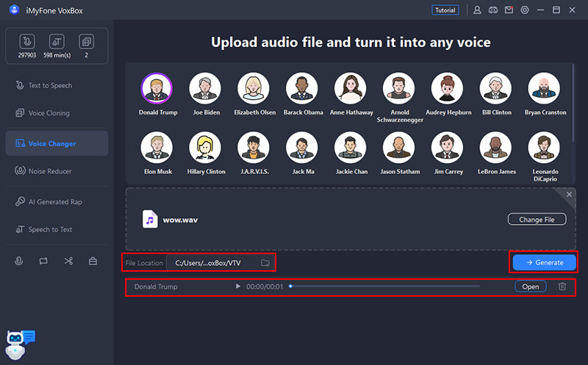Click the Generate button
Screen dimensions: 588x365
[x=544, y=263]
